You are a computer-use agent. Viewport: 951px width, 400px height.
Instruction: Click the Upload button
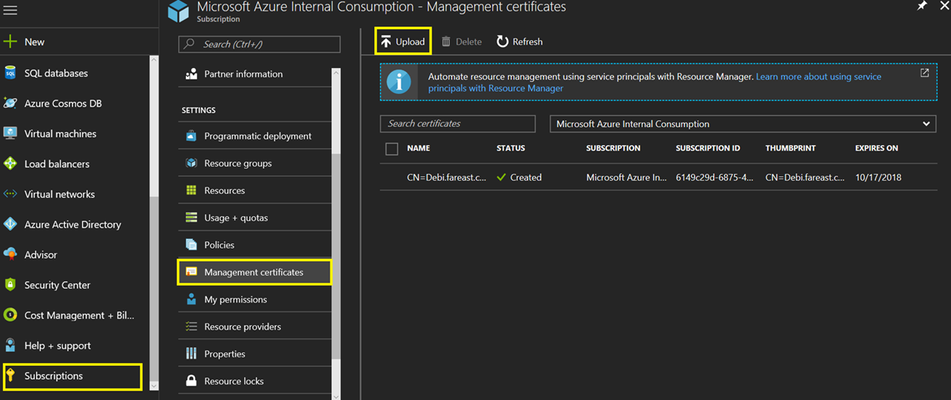403,41
